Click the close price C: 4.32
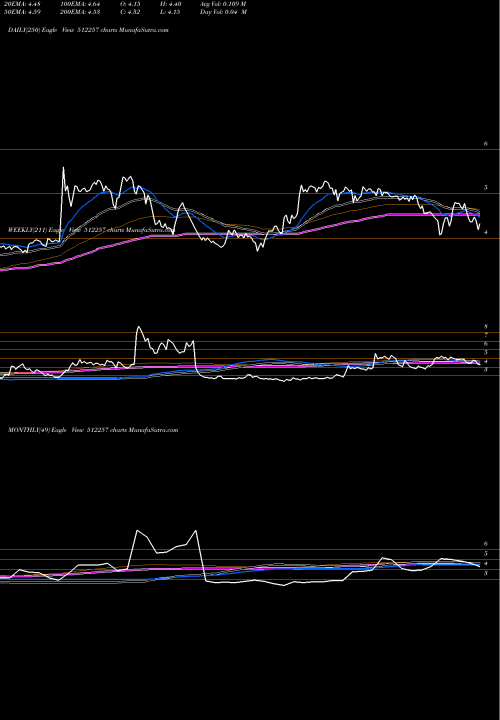Viewport: 500px width, 720px height. coord(129,12)
